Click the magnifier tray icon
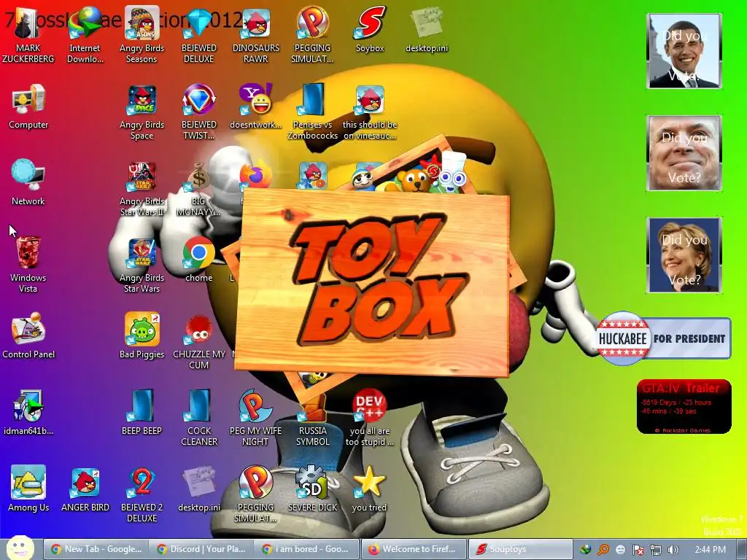Image resolution: width=747 pixels, height=560 pixels. click(603, 550)
